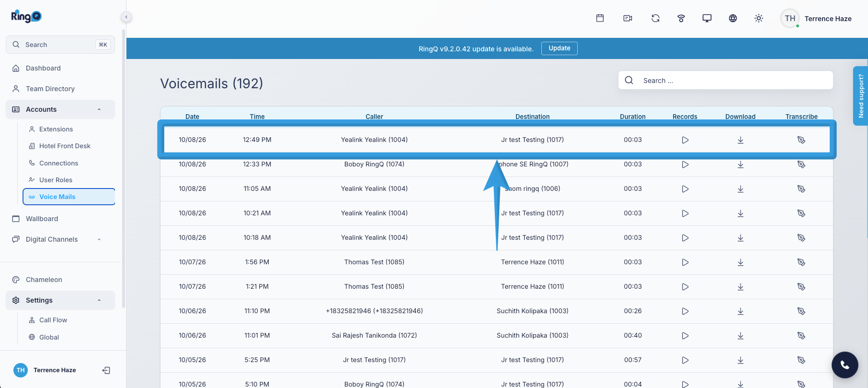The width and height of the screenshot is (868, 388).
Task: Transcribe the 11:05 AM voicemail
Action: coord(801,189)
